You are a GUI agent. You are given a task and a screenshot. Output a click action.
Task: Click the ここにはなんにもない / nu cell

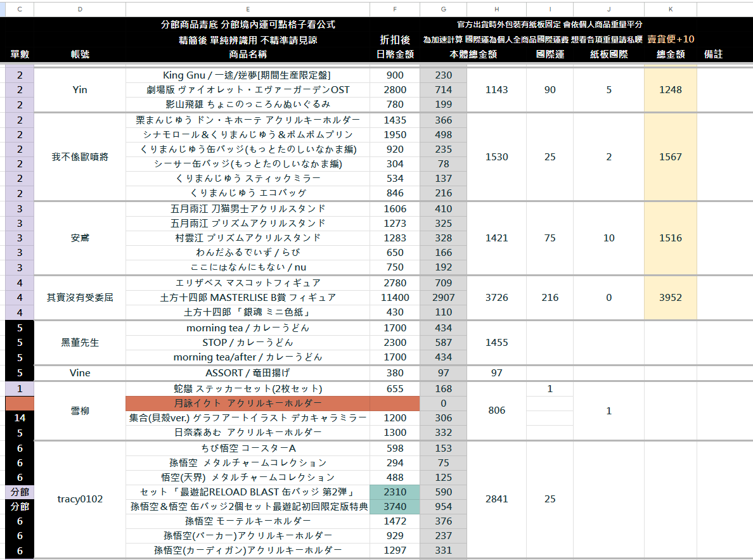pos(248,267)
